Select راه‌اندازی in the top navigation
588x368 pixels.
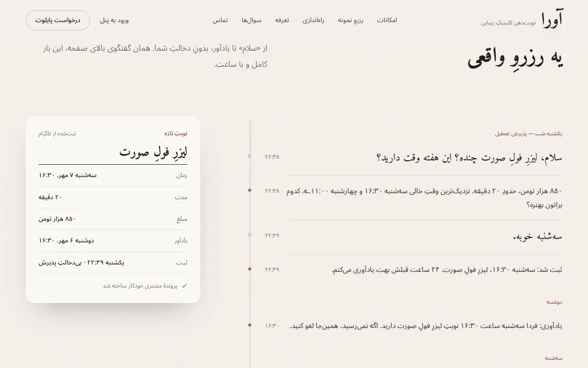[313, 20]
